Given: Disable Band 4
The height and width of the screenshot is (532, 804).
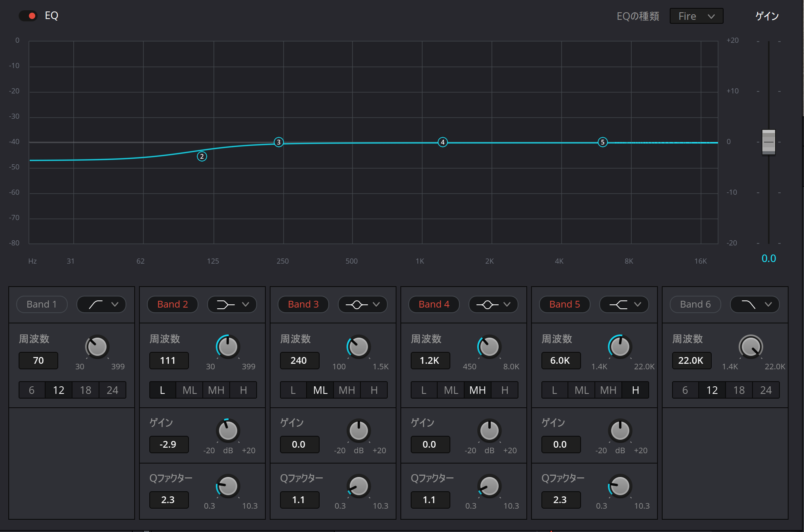Looking at the screenshot, I should click(x=434, y=304).
